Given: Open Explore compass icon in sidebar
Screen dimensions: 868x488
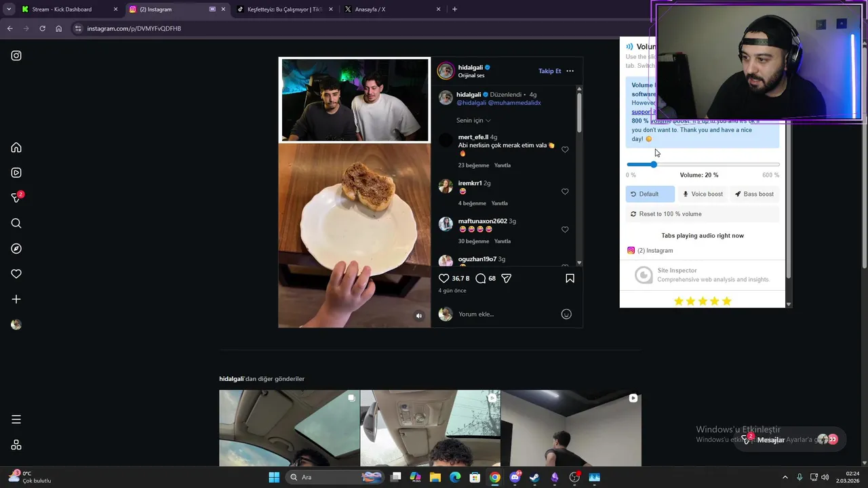Looking at the screenshot, I should tap(16, 249).
